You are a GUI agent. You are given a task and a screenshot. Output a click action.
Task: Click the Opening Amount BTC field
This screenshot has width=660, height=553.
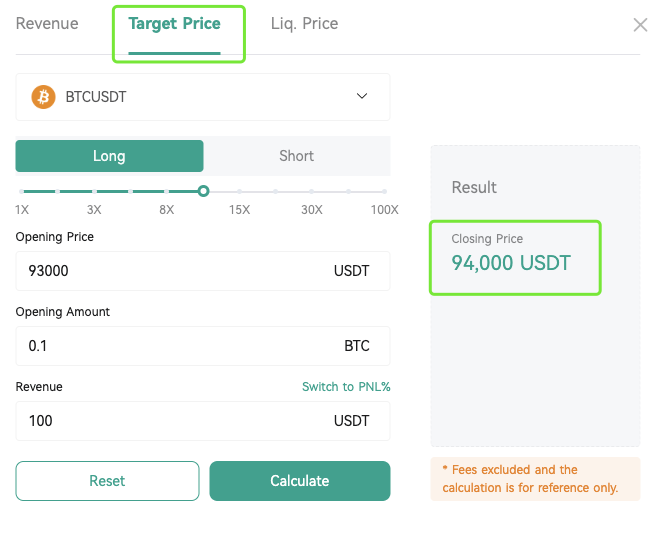tap(203, 346)
